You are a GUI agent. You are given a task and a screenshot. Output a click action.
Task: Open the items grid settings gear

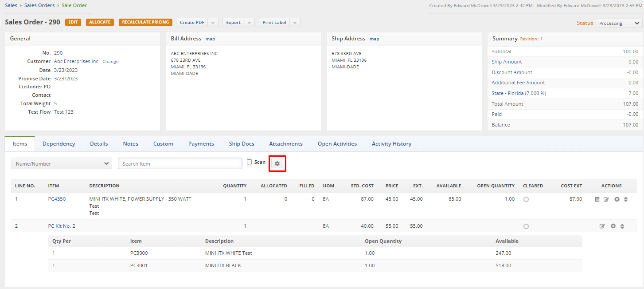[x=277, y=164]
